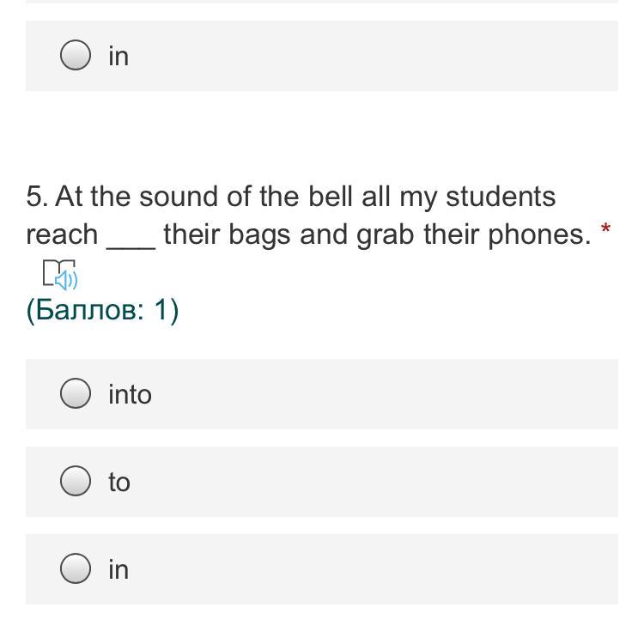Click the red required asterisk
This screenshot has width=644, height=644.
click(x=606, y=230)
